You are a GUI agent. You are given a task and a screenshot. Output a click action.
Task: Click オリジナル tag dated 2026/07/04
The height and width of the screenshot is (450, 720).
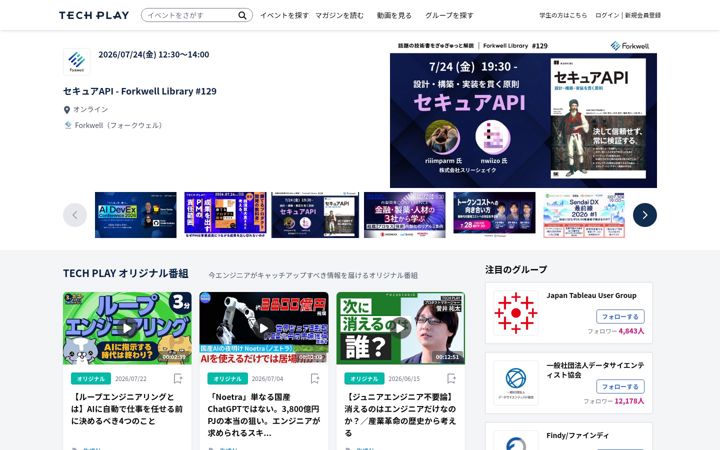coord(227,378)
